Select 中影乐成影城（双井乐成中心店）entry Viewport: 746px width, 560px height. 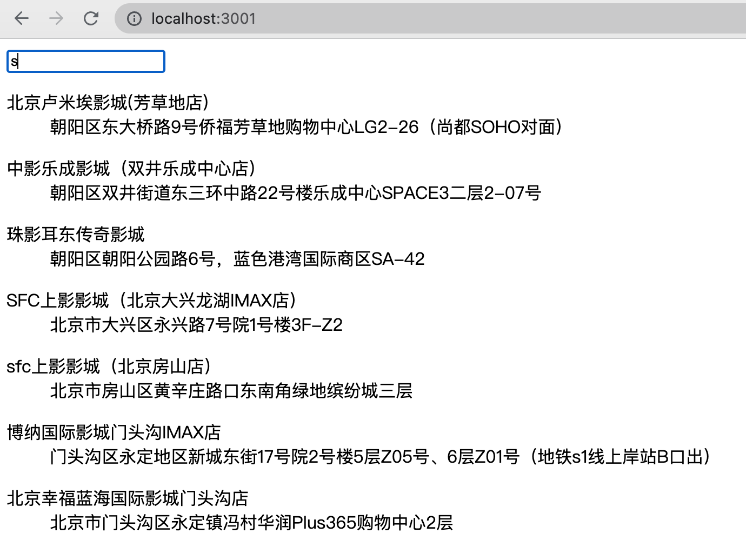131,169
